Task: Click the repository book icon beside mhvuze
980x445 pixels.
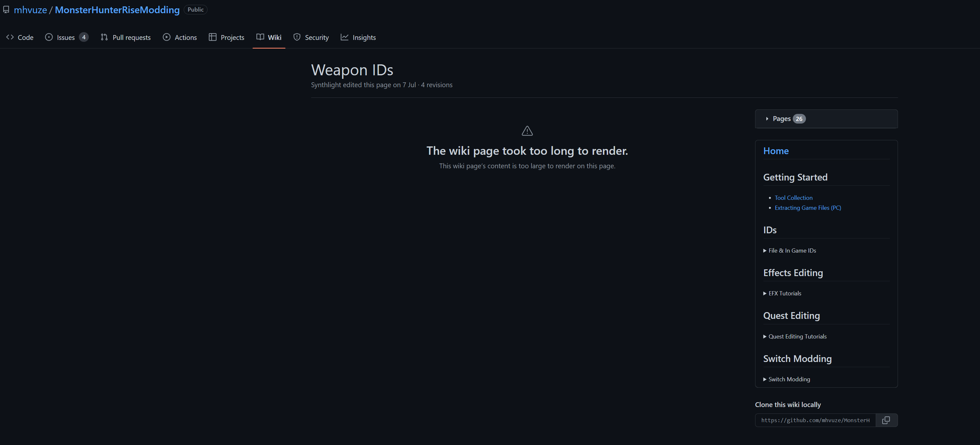Action: pyautogui.click(x=6, y=10)
